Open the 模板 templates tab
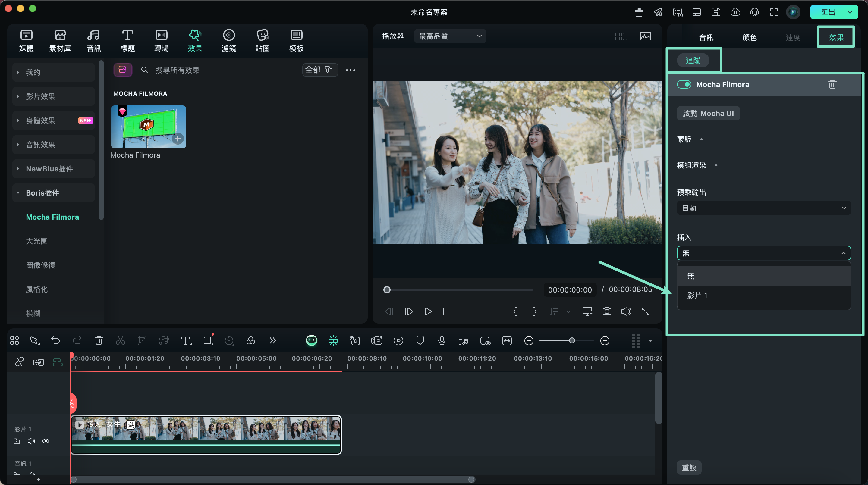Screen dimensions: 868x485 point(297,40)
